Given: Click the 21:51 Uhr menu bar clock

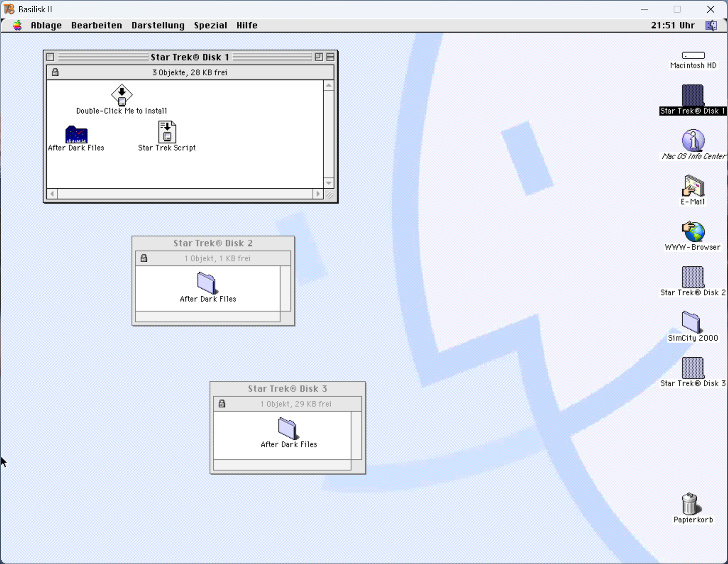Looking at the screenshot, I should point(673,26).
